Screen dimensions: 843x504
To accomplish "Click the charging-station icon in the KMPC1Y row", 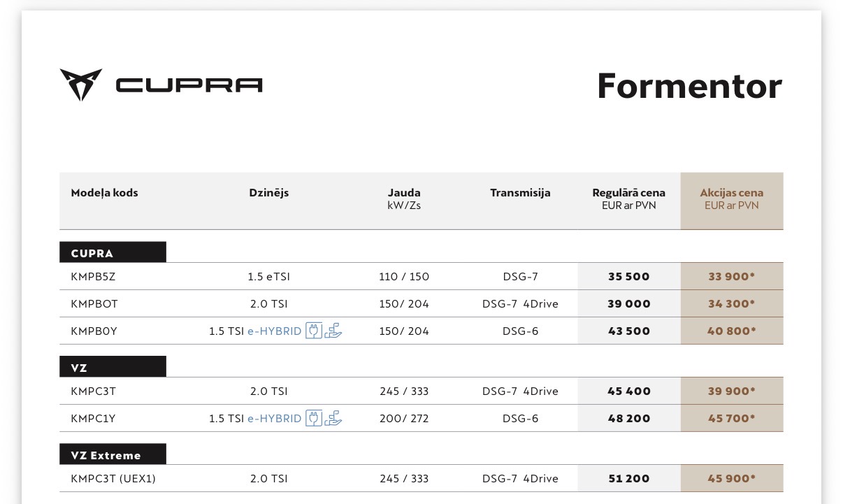I will 333,418.
